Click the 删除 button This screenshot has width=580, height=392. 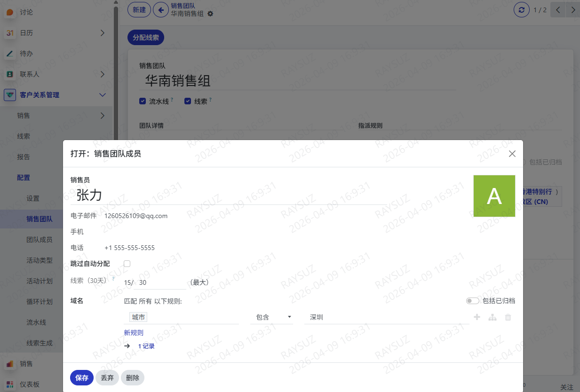point(133,378)
